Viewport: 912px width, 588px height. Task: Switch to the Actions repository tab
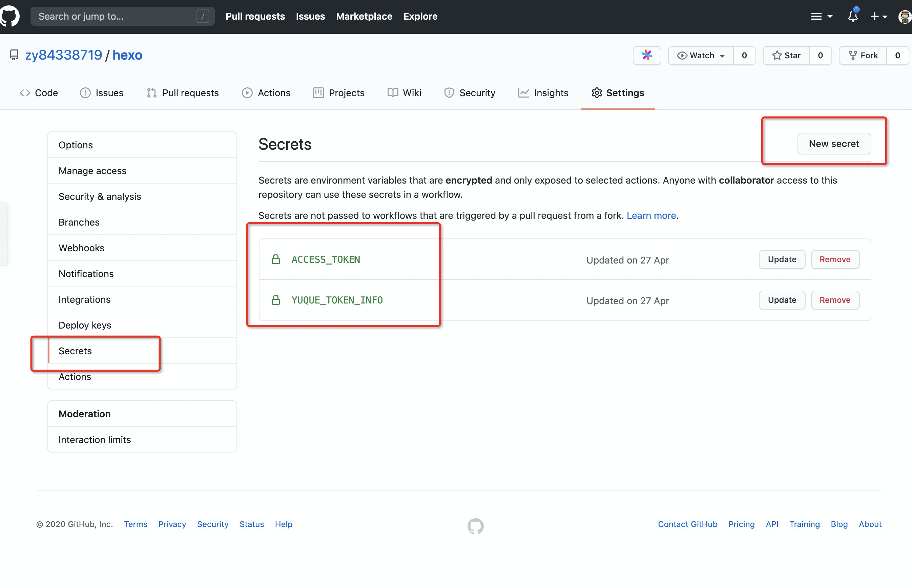(x=266, y=93)
